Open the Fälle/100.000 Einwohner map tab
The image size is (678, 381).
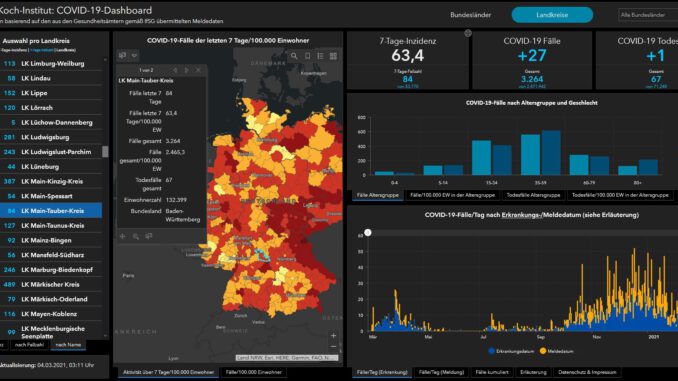[253, 372]
